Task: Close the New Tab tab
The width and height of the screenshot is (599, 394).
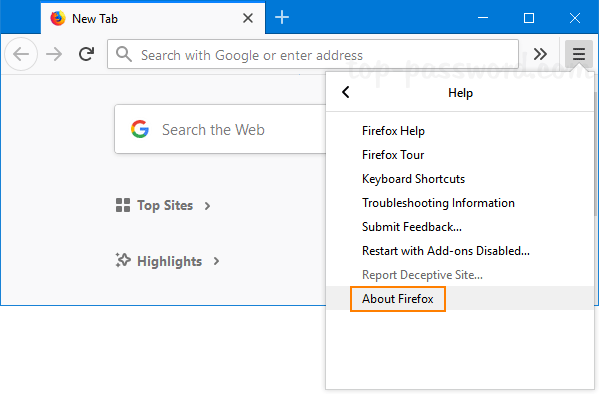Action: [x=248, y=18]
